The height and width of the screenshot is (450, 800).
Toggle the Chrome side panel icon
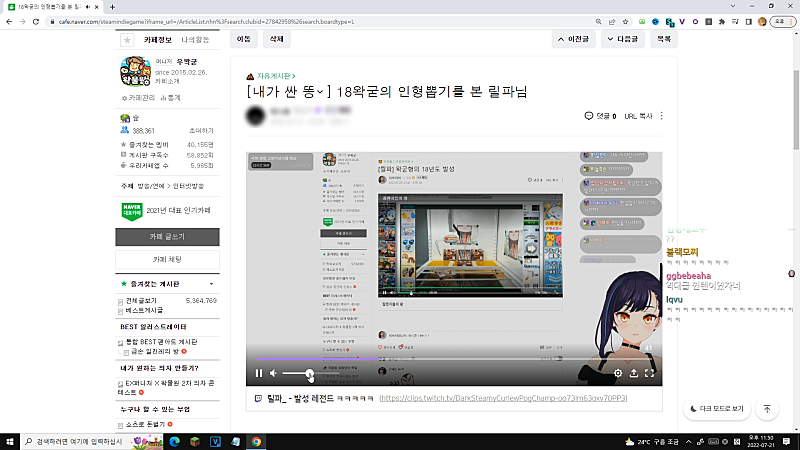click(748, 22)
